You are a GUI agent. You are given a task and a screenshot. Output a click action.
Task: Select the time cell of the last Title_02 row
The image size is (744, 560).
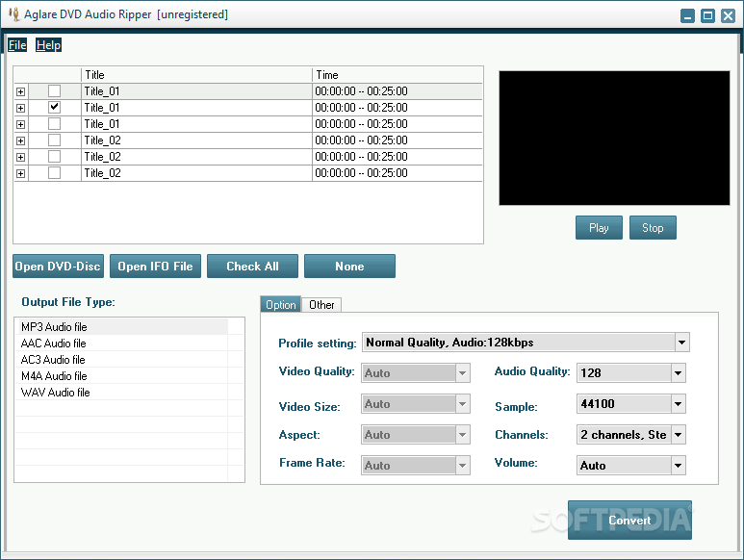(x=398, y=173)
